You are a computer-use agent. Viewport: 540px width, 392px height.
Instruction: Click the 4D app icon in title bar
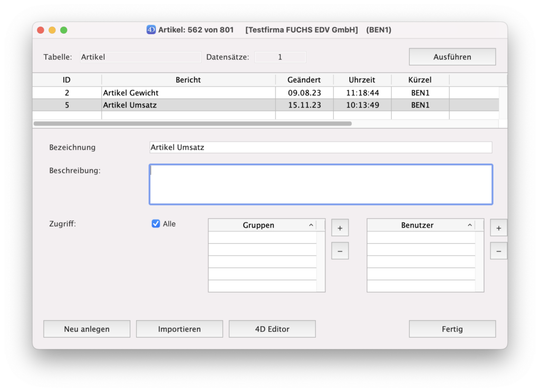(x=151, y=30)
